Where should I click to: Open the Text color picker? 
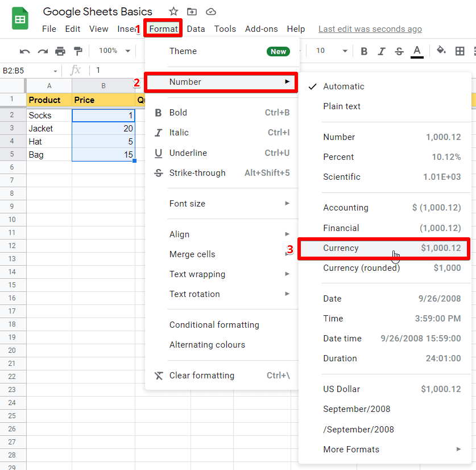417,51
